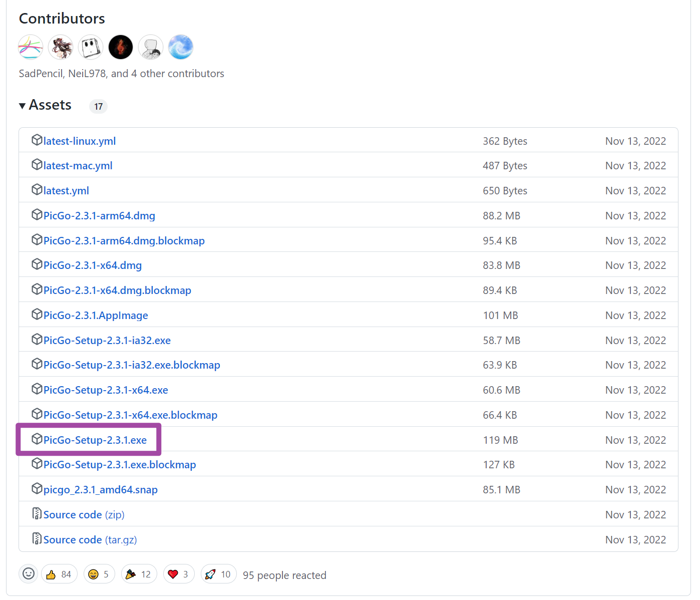The image size is (700, 600).
Task: Open the white cube face contributor avatar
Action: click(x=91, y=47)
